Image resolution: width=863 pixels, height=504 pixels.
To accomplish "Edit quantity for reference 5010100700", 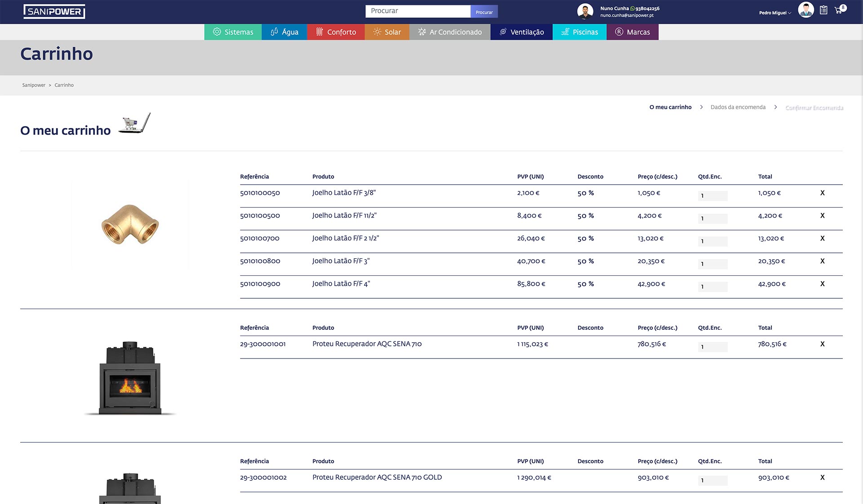I will pos(713,241).
